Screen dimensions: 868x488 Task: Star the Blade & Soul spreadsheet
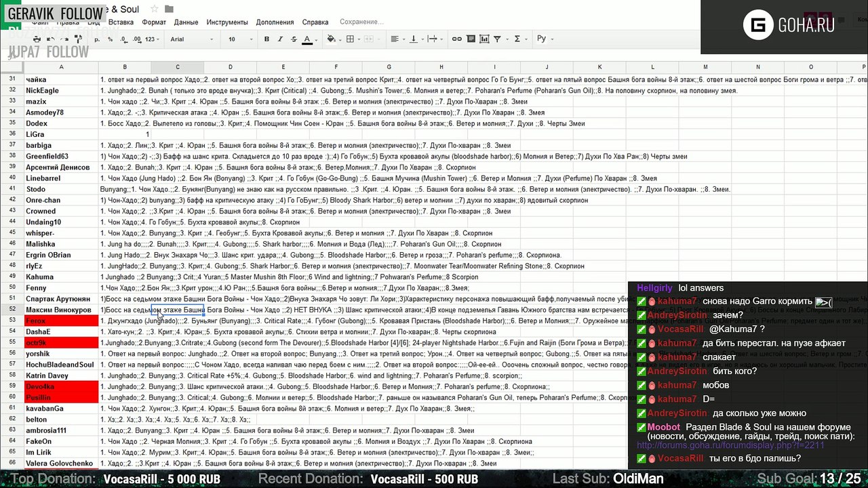[x=154, y=9]
